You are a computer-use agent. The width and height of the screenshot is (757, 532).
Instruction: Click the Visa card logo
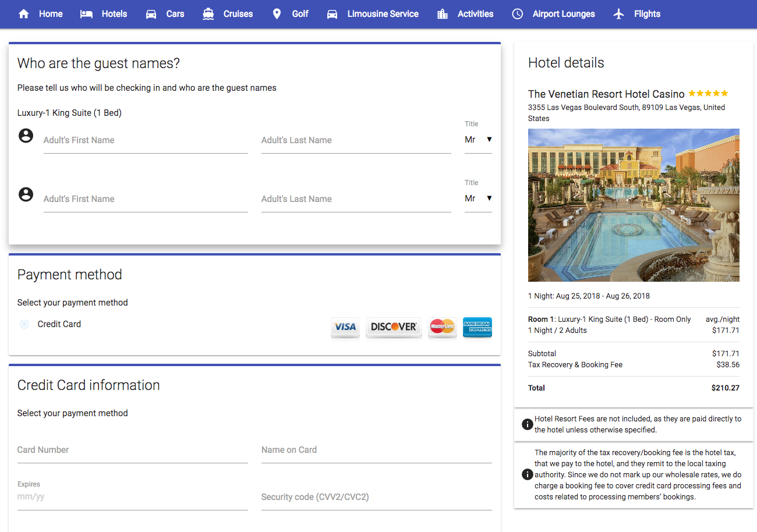pyautogui.click(x=345, y=327)
